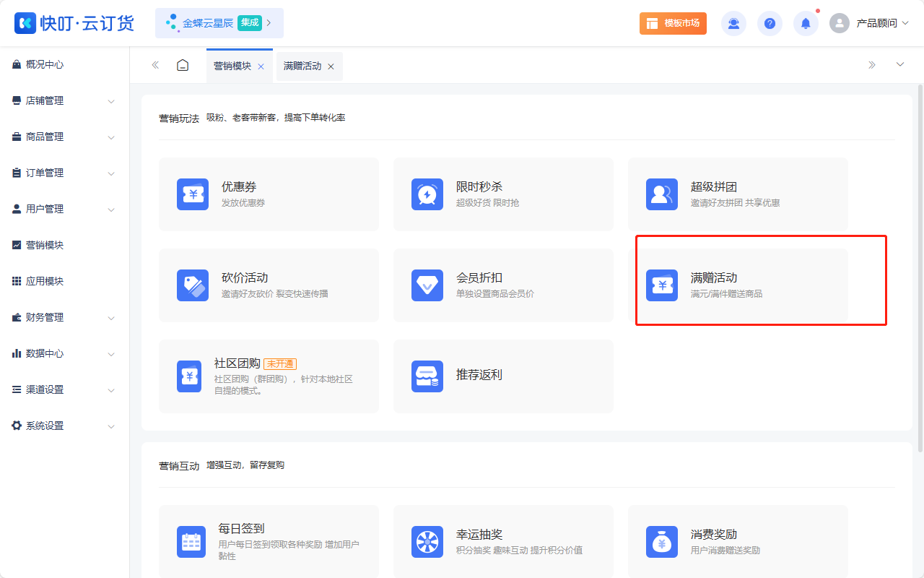924x578 pixels.
Task: Click the 满元/满件赠送商品 description text
Action: point(726,294)
